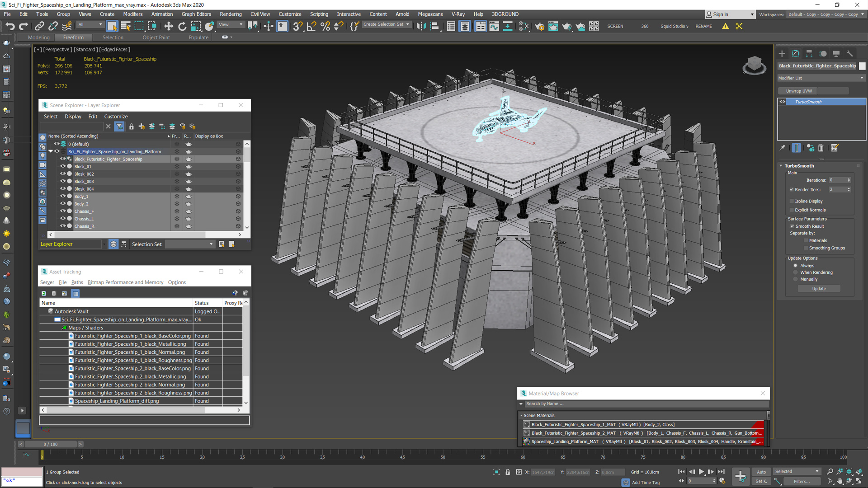Select the When Rendering radio button
868x488 pixels.
coord(795,272)
